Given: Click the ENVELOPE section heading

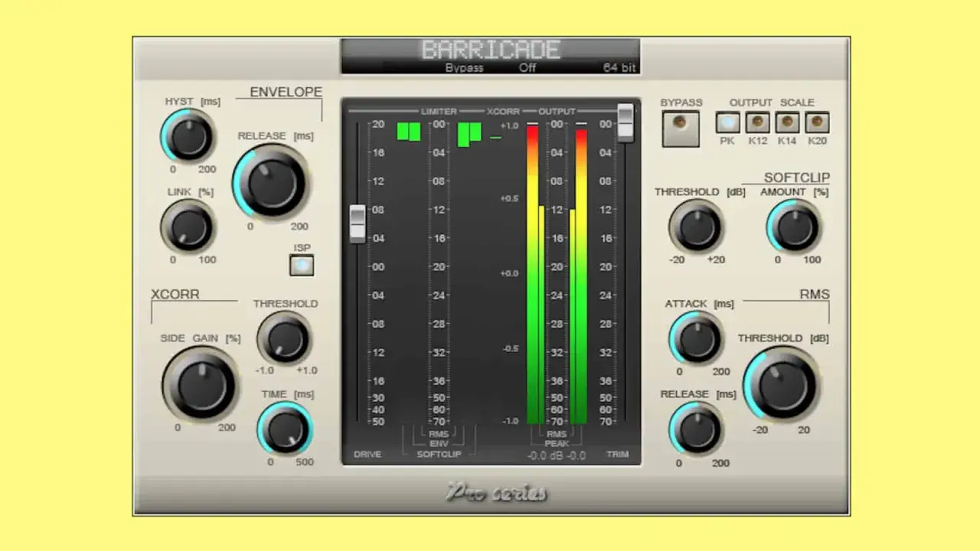Looking at the screenshot, I should pyautogui.click(x=286, y=92).
